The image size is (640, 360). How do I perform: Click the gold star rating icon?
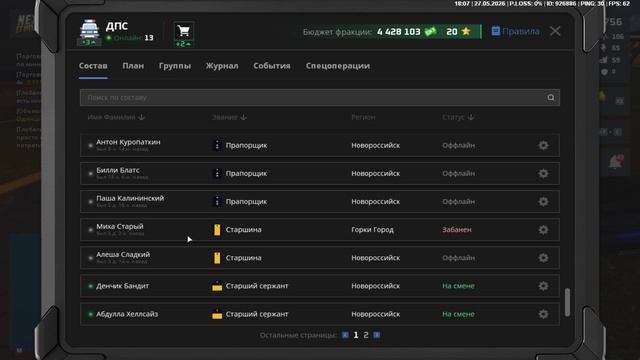coord(466,31)
